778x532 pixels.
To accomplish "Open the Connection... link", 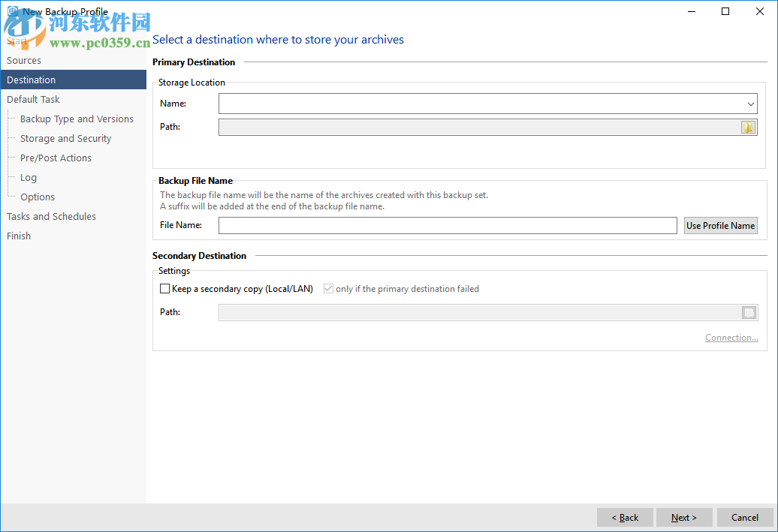I will pos(731,338).
